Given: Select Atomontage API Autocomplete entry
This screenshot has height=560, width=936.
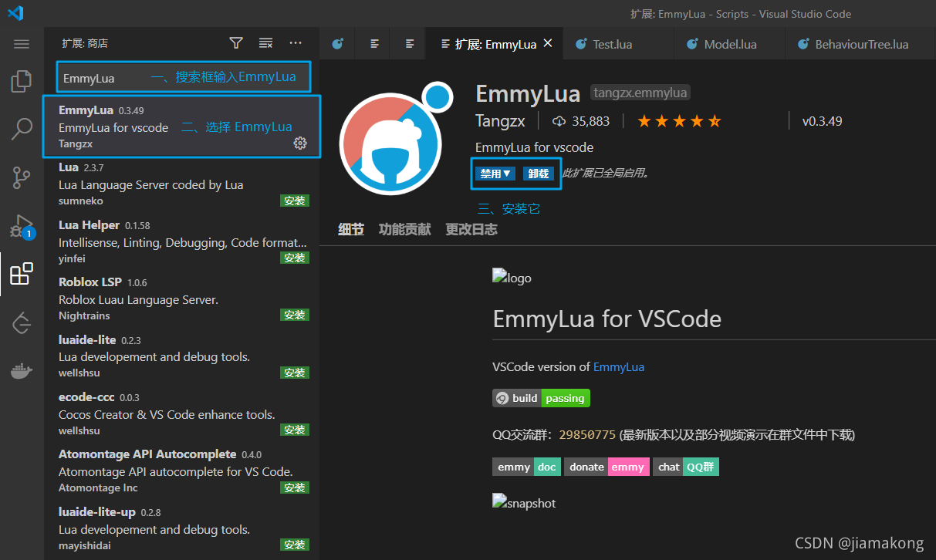Looking at the screenshot, I should tap(181, 471).
